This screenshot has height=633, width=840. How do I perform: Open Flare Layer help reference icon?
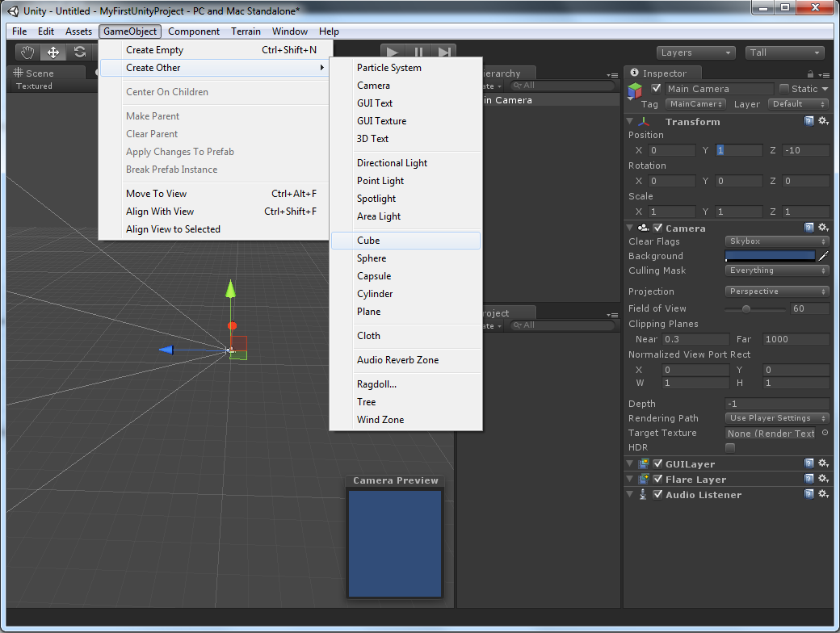click(809, 479)
